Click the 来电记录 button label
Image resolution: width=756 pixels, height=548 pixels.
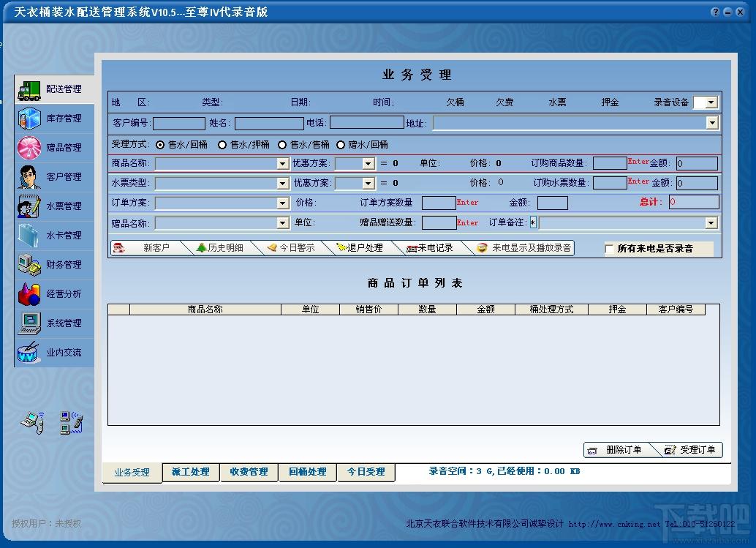coord(435,248)
